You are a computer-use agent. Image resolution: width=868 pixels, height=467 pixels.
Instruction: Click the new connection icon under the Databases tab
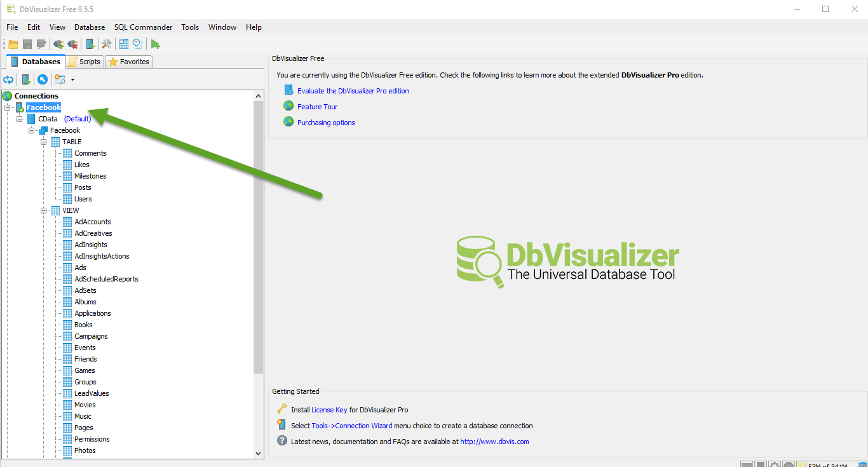coord(26,79)
